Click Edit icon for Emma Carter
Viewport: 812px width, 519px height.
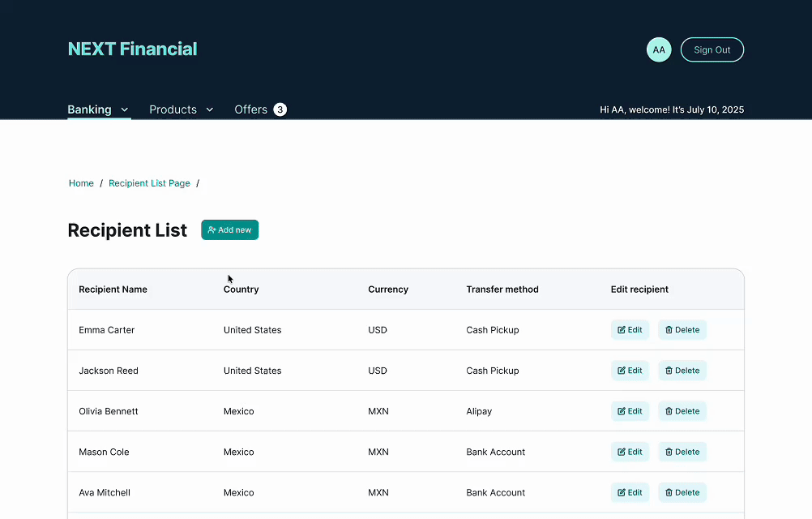tap(622, 330)
